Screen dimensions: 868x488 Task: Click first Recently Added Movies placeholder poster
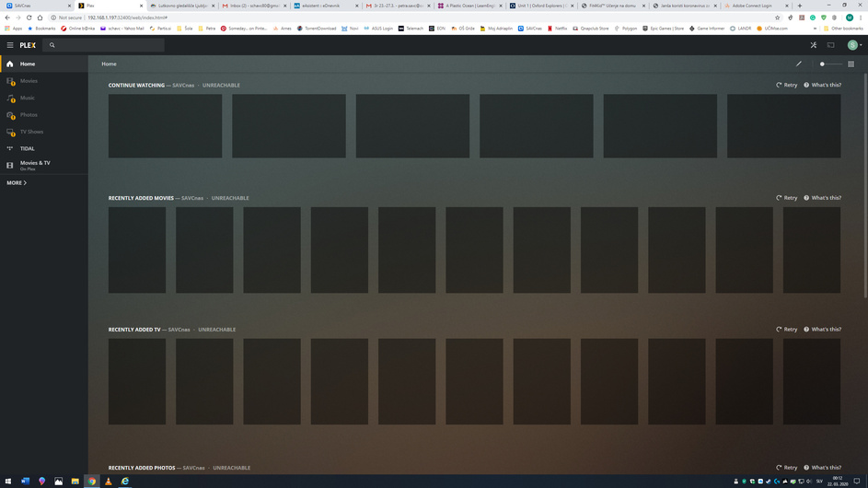[137, 250]
